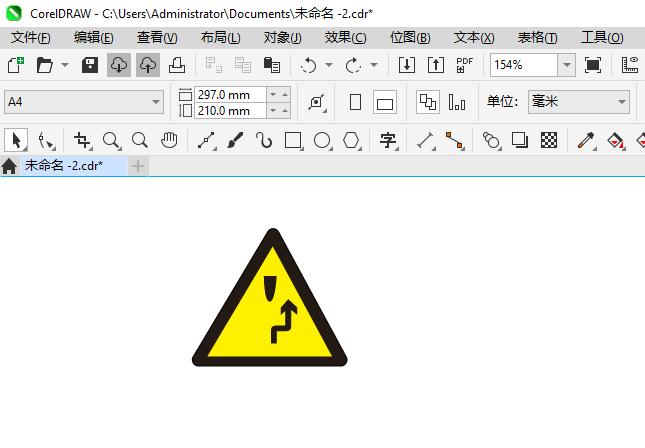This screenshot has width=645, height=448.
Task: Toggle the rulers icon
Action: click(630, 65)
